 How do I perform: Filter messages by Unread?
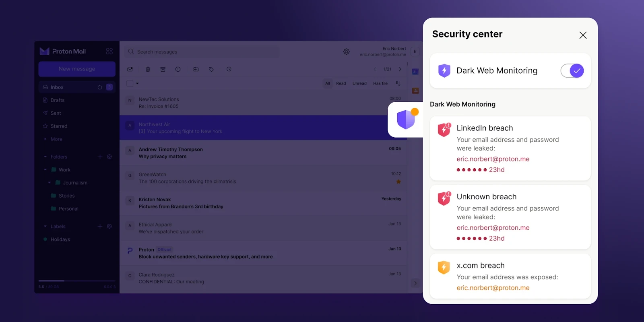[x=359, y=83]
